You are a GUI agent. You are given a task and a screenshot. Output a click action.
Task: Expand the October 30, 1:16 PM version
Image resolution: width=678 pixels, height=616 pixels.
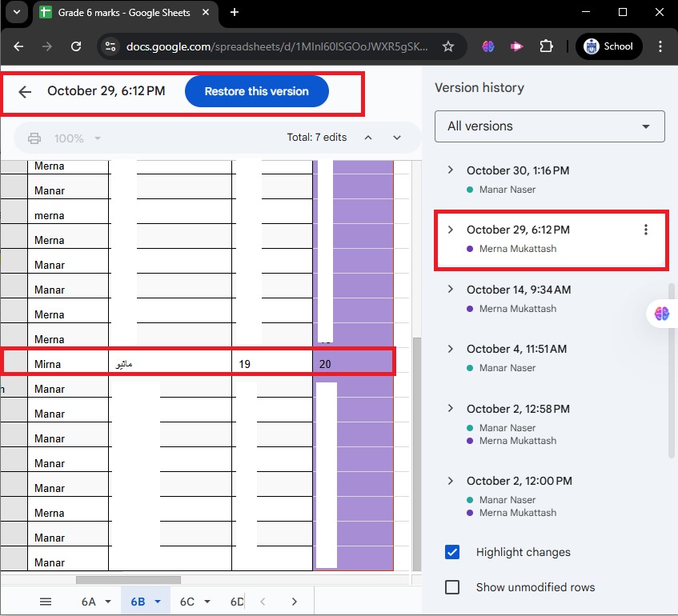pyautogui.click(x=450, y=170)
